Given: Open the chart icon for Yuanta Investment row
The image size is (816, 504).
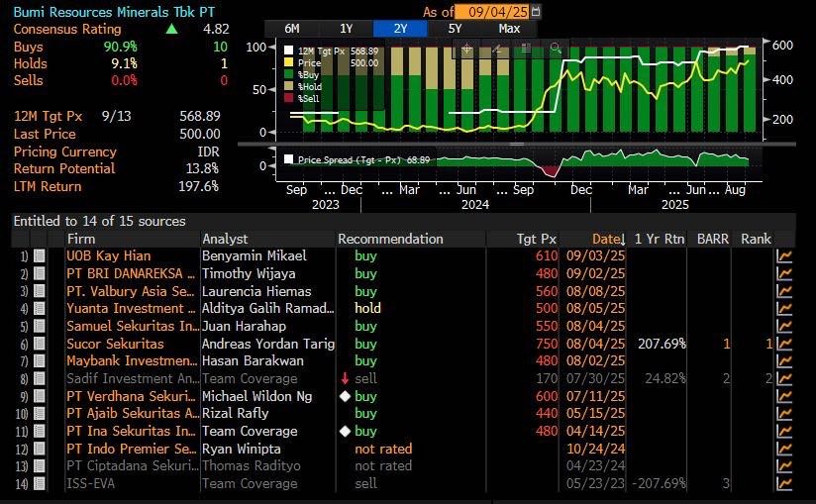Looking at the screenshot, I should click(x=784, y=308).
